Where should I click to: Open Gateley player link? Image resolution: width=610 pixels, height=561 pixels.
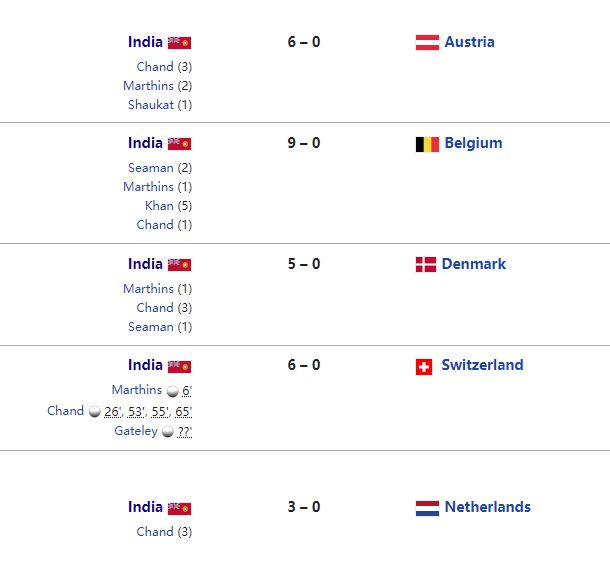(x=136, y=431)
